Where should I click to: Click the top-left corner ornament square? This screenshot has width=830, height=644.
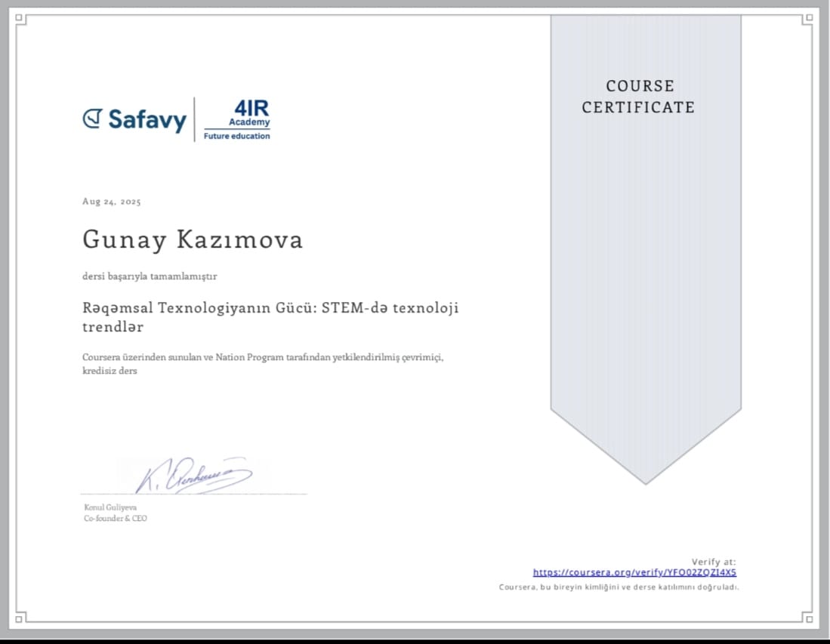[20, 20]
